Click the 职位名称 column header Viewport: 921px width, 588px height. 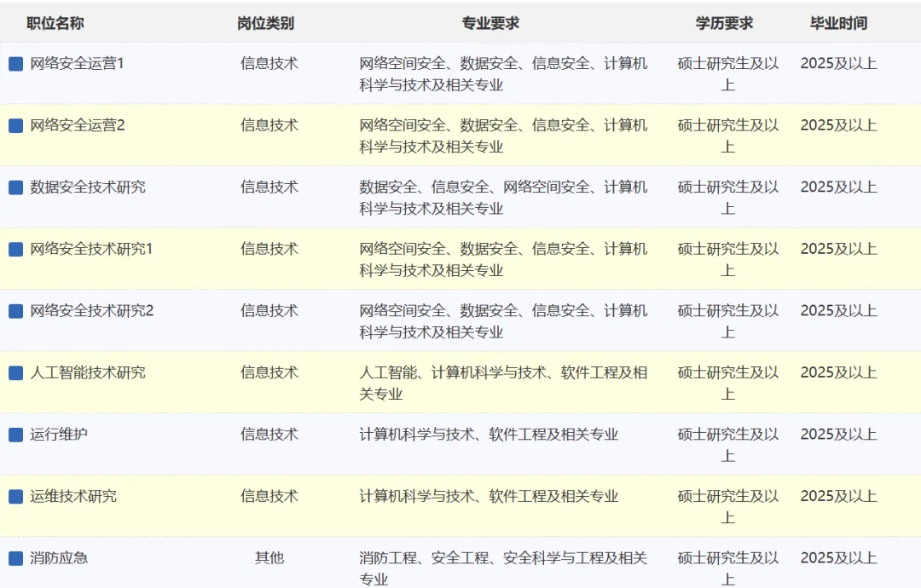point(55,23)
